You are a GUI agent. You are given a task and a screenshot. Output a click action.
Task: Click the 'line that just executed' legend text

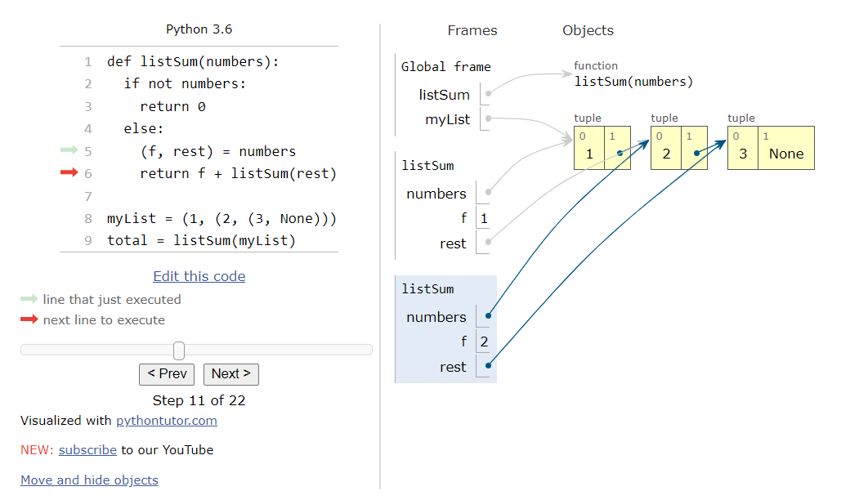tap(112, 300)
